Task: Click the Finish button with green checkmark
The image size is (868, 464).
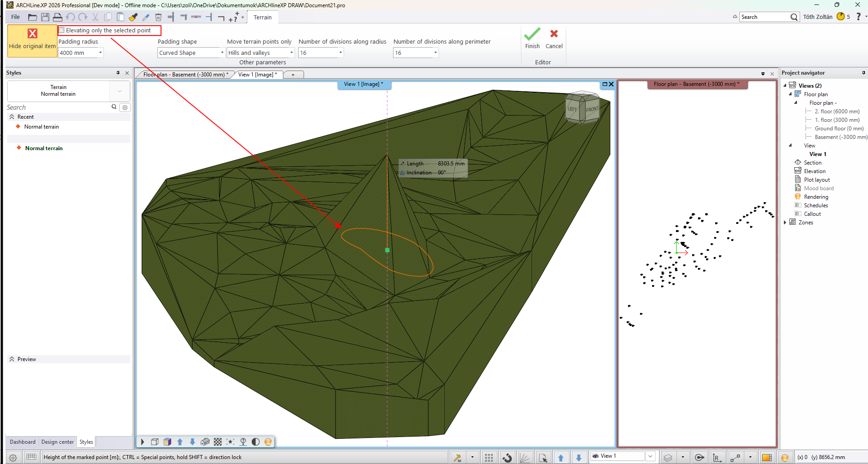Action: point(532,39)
